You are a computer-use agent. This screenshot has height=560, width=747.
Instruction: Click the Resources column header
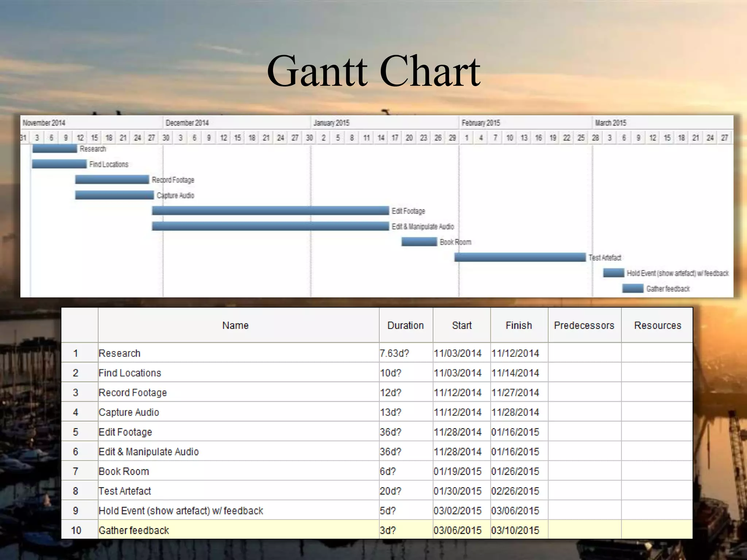pos(657,325)
